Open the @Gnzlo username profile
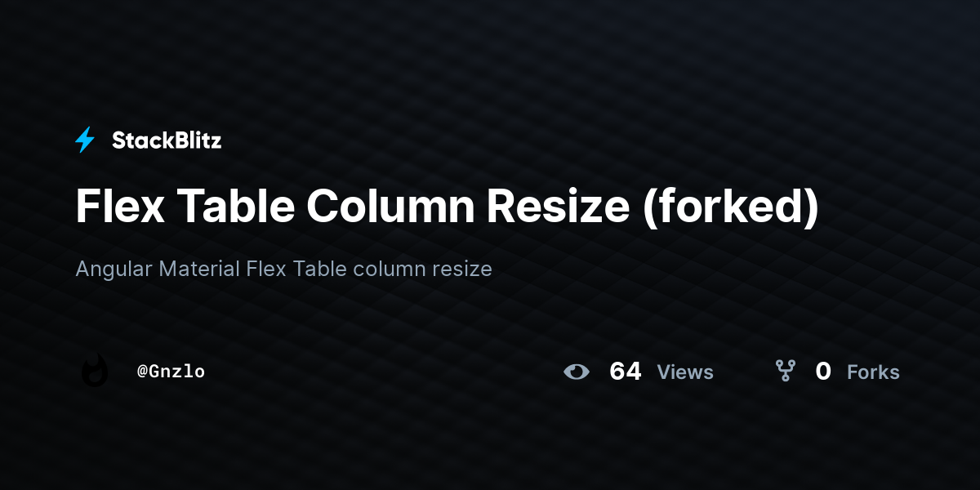This screenshot has width=980, height=490. pyautogui.click(x=171, y=372)
